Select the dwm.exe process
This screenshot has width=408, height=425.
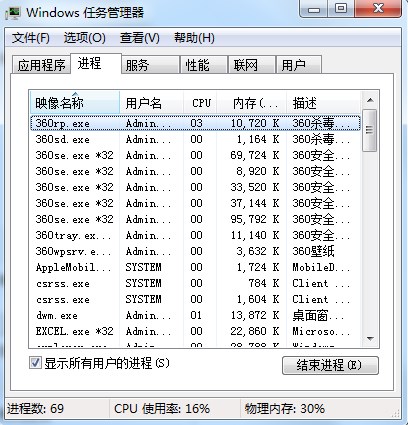tap(195, 315)
